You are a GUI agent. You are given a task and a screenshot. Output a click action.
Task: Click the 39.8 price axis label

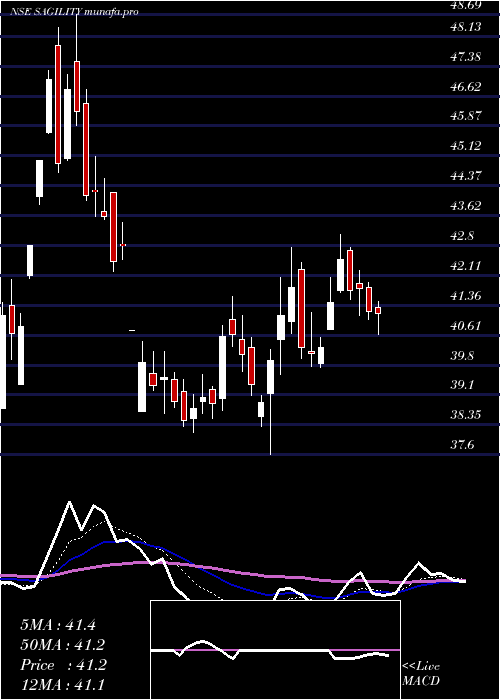click(x=461, y=355)
